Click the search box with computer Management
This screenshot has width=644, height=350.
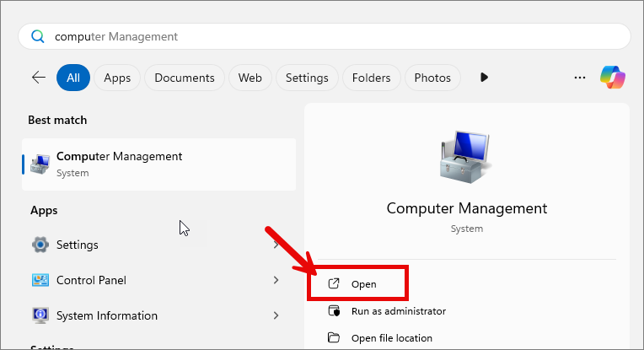point(324,36)
